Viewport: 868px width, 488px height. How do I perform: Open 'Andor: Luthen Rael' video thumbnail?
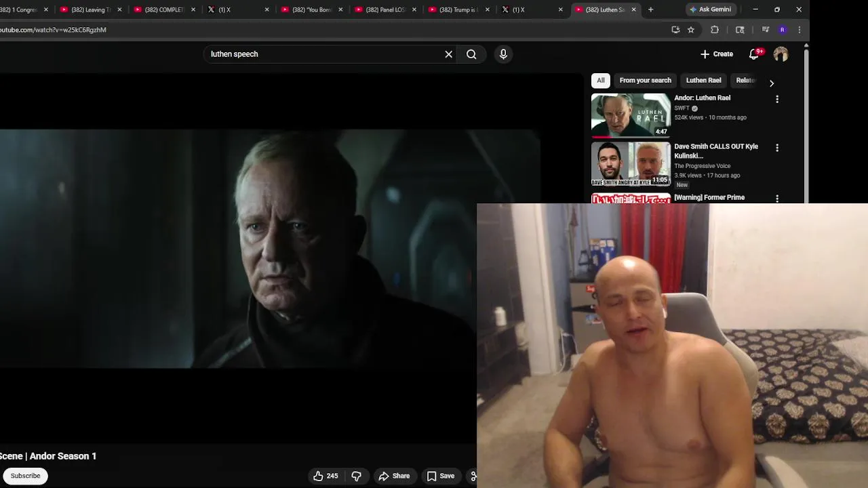[x=631, y=115]
